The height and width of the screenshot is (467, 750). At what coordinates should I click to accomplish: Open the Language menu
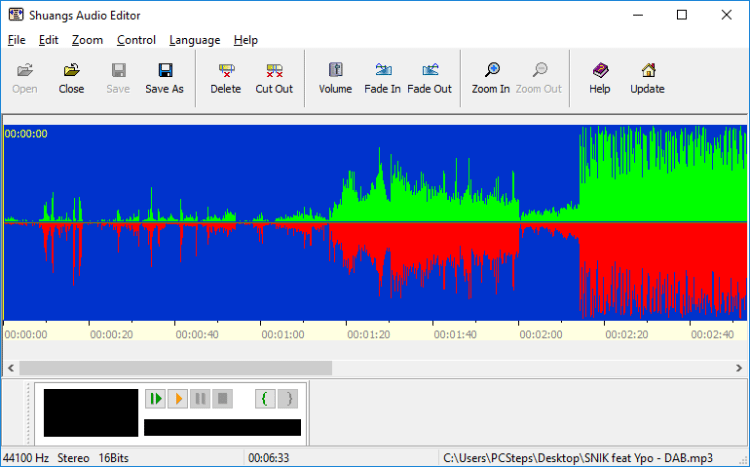coord(195,40)
